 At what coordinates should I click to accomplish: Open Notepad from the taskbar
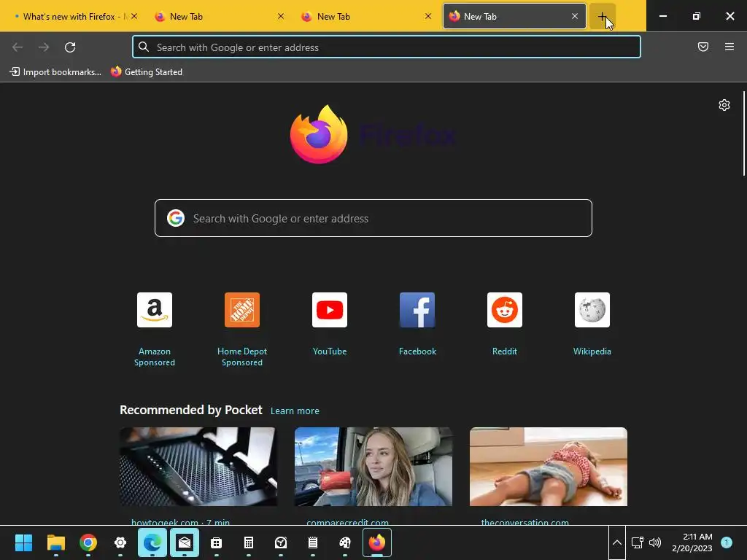(312, 542)
